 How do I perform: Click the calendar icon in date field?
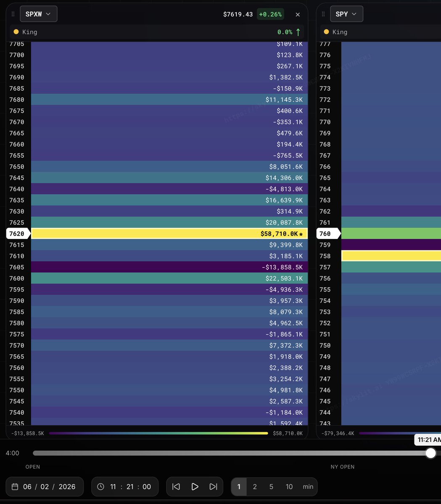pyautogui.click(x=15, y=486)
